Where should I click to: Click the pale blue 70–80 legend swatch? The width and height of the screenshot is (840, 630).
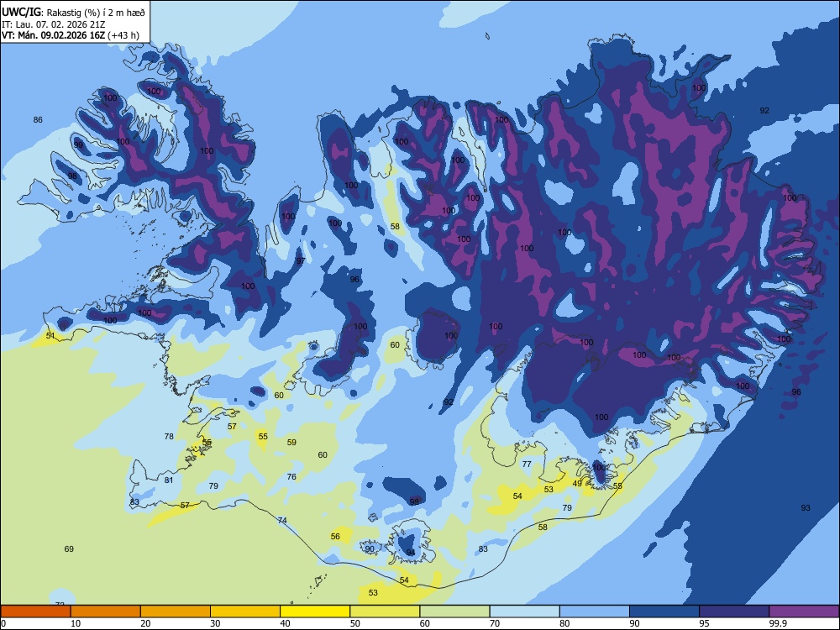tap(524, 612)
